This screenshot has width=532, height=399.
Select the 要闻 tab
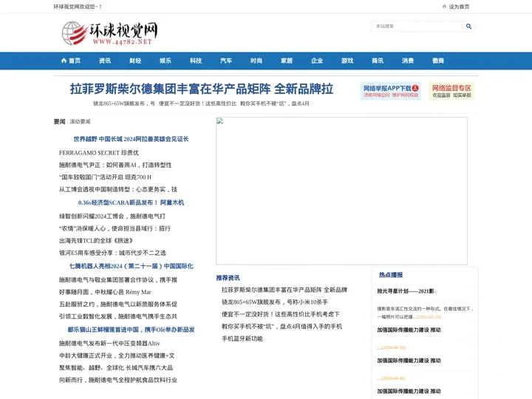pyautogui.click(x=59, y=121)
